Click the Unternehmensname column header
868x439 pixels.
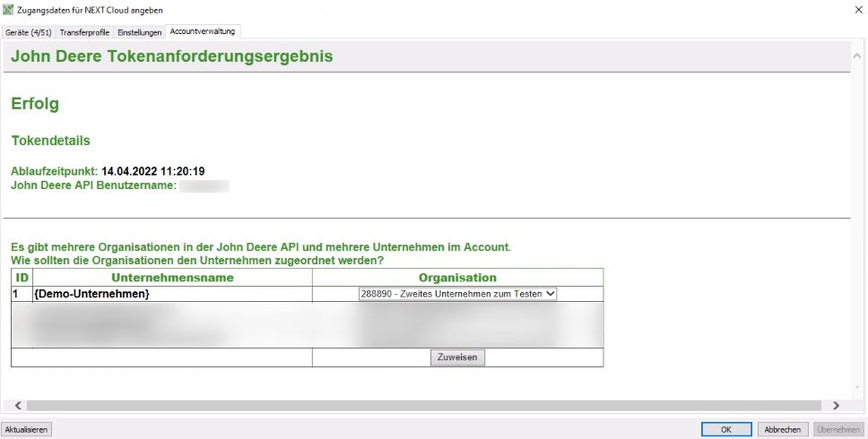(171, 278)
